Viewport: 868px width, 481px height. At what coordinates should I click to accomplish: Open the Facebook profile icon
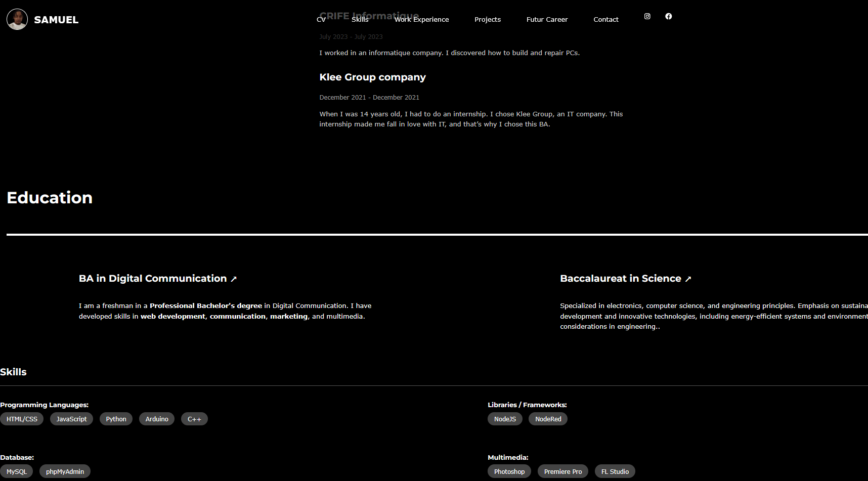tap(668, 16)
